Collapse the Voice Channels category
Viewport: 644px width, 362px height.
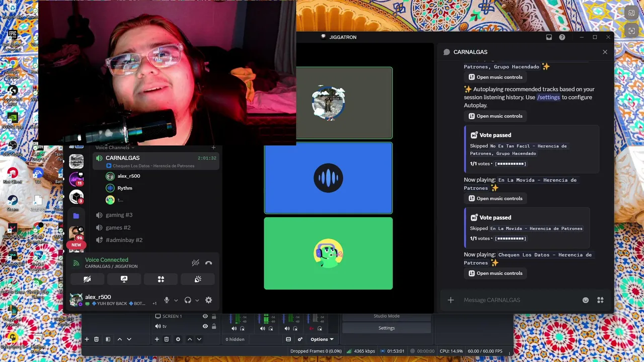point(115,147)
